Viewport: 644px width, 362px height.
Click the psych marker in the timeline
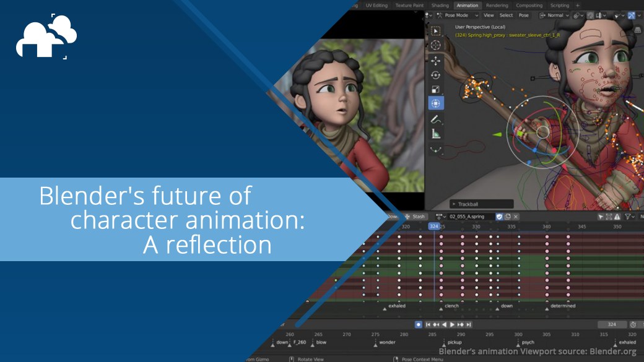[518, 342]
